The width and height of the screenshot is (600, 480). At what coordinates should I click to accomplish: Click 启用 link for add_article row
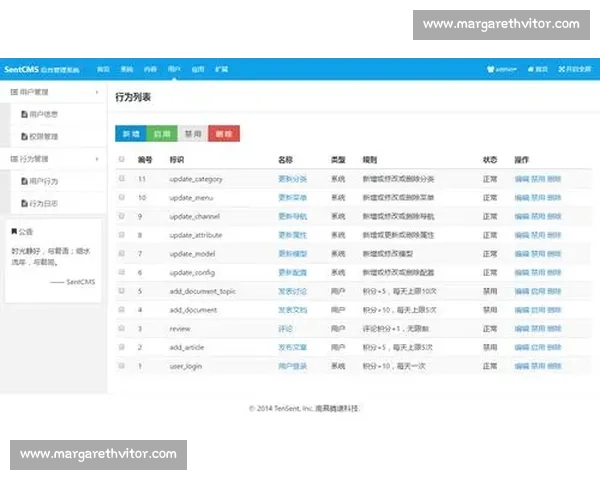click(538, 348)
